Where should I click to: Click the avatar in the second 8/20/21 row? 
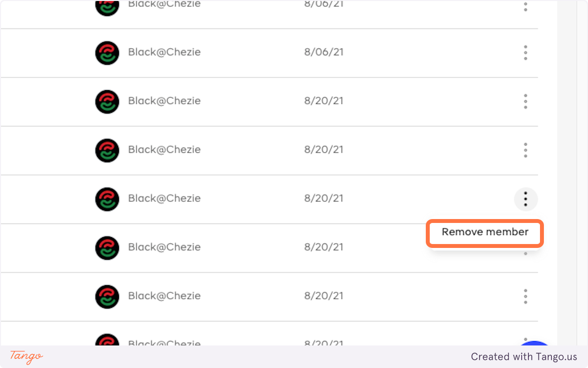pyautogui.click(x=107, y=150)
